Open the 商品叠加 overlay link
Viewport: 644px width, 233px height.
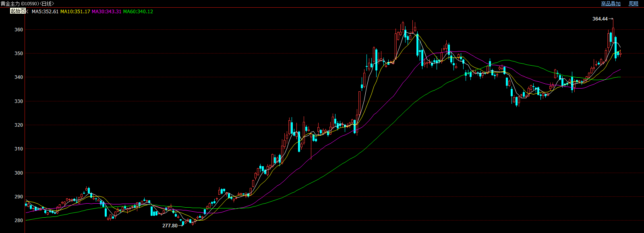tap(611, 4)
